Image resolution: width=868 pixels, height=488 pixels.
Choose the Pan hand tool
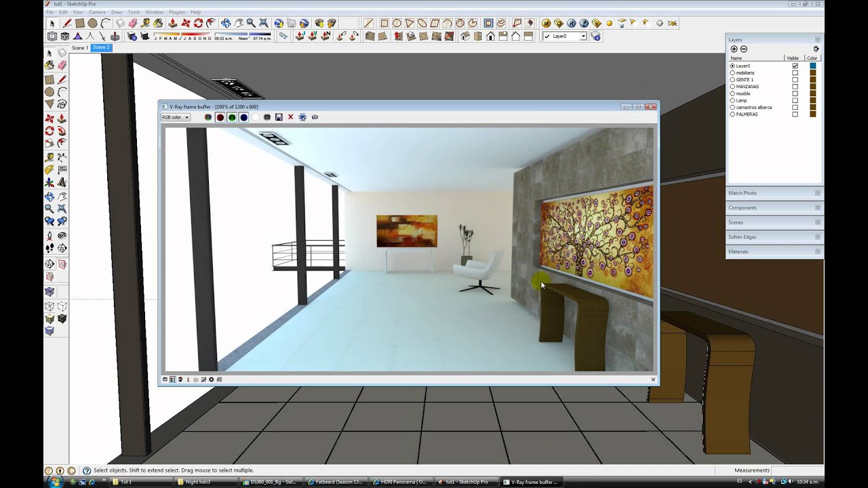coord(239,23)
